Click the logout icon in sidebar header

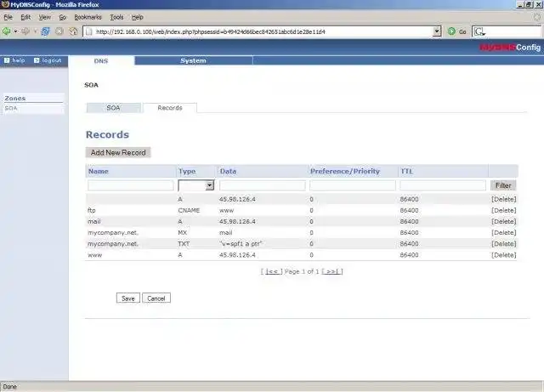(37, 60)
